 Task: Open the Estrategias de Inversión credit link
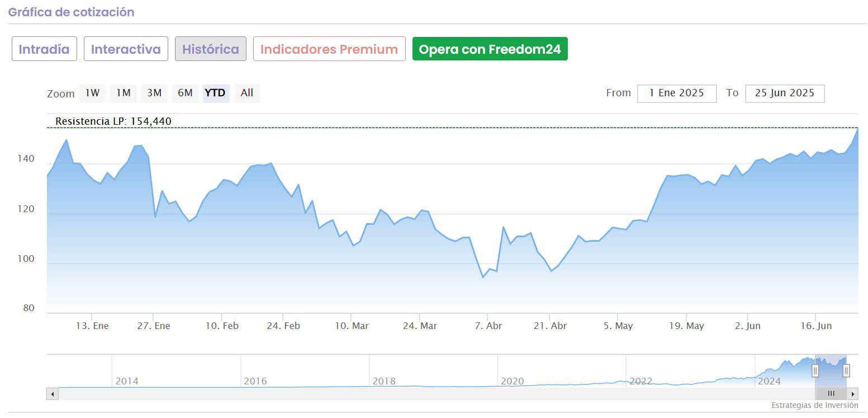point(814,405)
